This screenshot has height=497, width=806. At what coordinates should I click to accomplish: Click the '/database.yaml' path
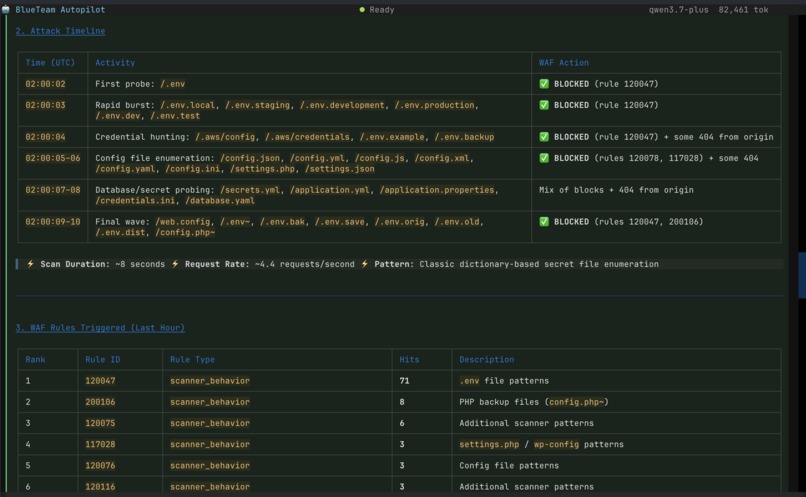[x=220, y=200]
